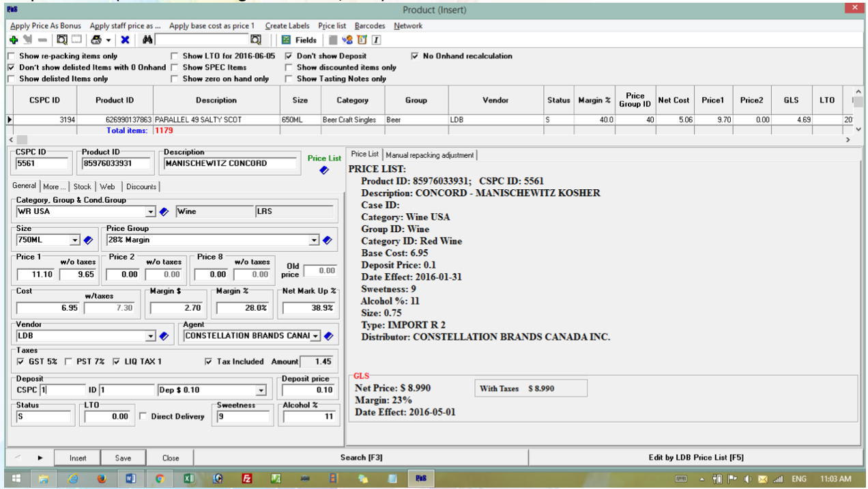This screenshot has width=868, height=489.
Task: Open the printer icon's dropdown arrow
Action: pos(108,41)
